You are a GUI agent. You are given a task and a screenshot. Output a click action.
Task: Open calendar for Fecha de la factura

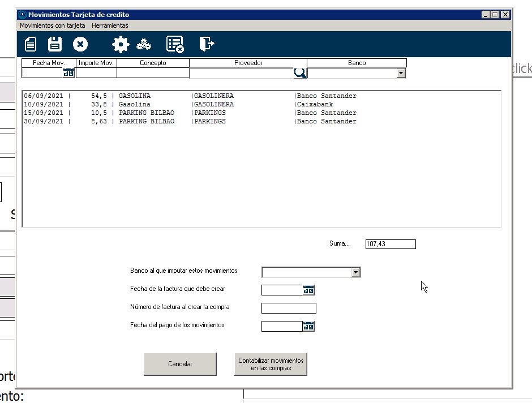pos(308,290)
